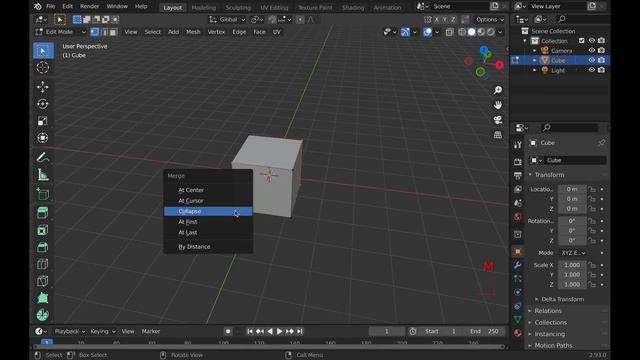
Task: Open the Mesh menu
Action: [x=193, y=32]
